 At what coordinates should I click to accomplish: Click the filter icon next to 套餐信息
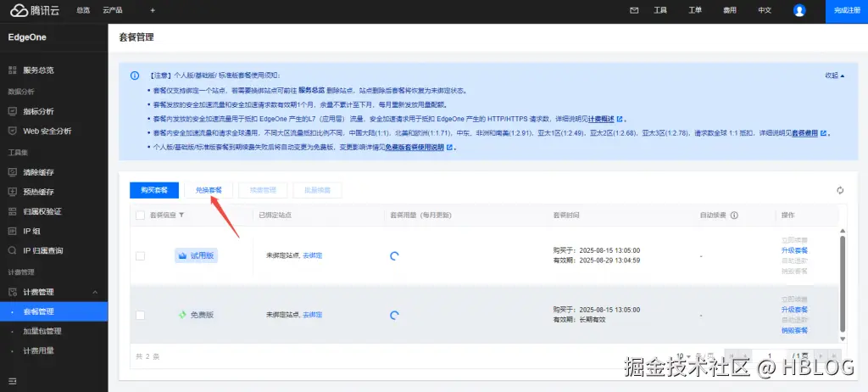(x=181, y=216)
